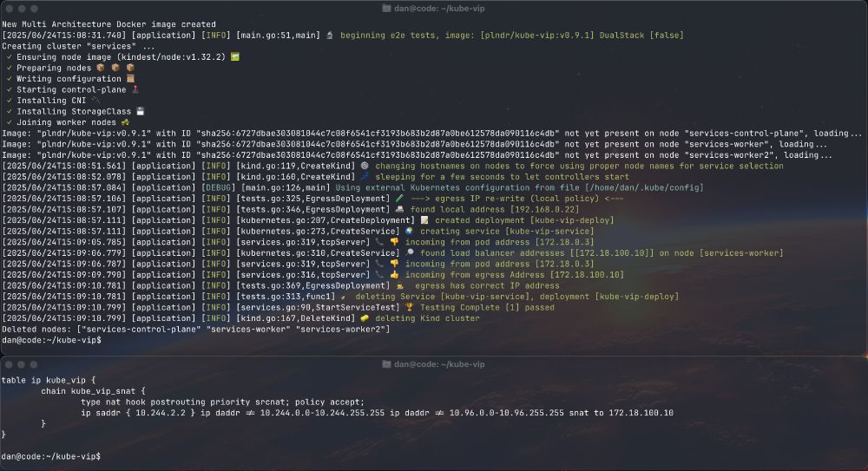Image resolution: width=868 pixels, height=471 pixels.
Task: Click the text table ip kube_vip {
Action: pyautogui.click(x=49, y=380)
